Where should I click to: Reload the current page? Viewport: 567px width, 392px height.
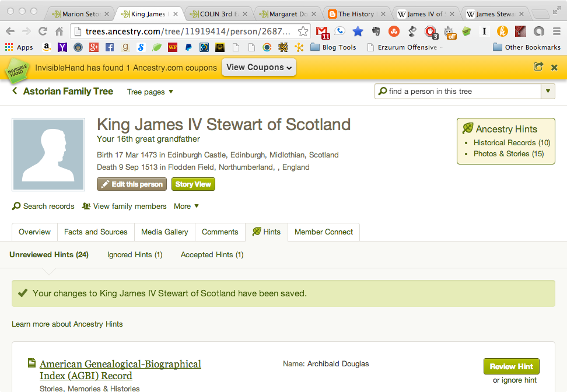[43, 32]
